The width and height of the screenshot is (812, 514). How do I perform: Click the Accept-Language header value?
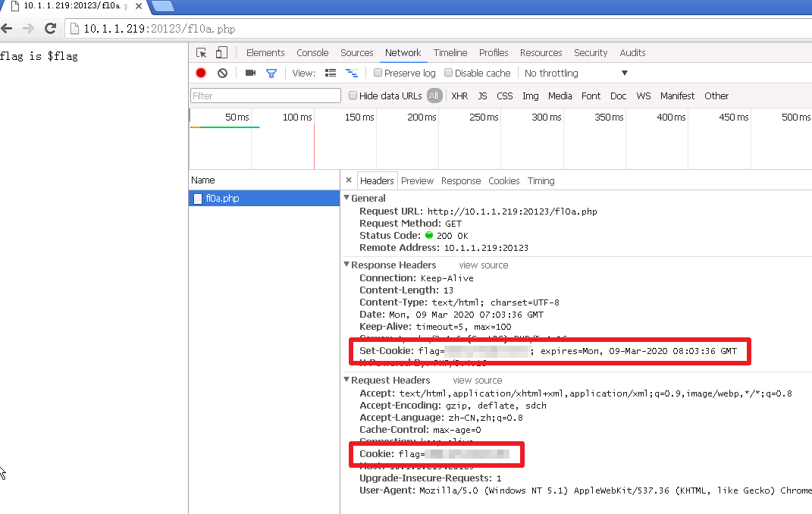click(x=485, y=418)
